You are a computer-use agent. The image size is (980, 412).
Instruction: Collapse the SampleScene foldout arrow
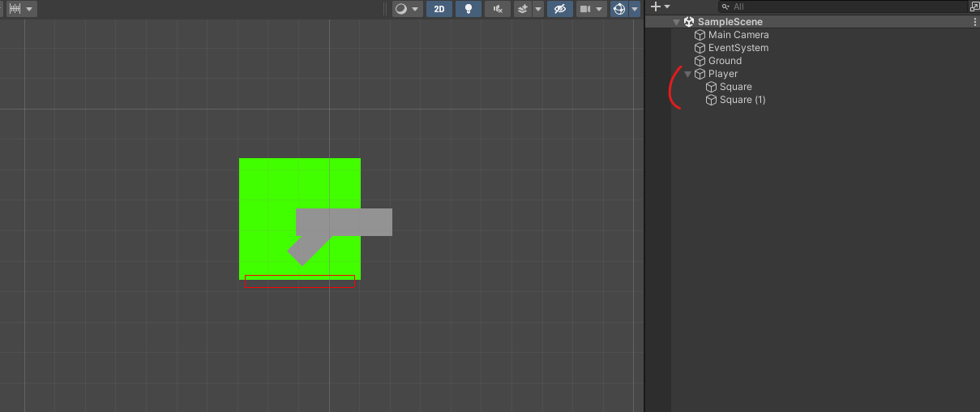(x=677, y=22)
